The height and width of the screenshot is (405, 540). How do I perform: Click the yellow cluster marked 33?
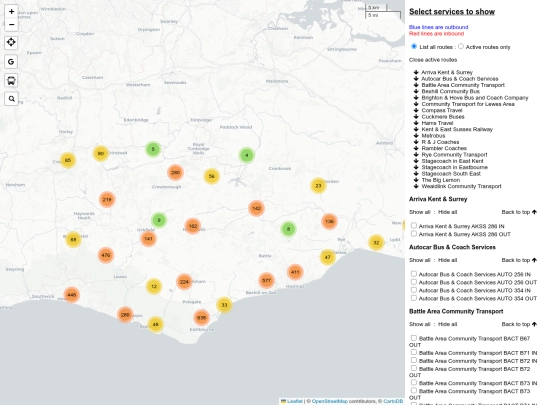click(224, 305)
